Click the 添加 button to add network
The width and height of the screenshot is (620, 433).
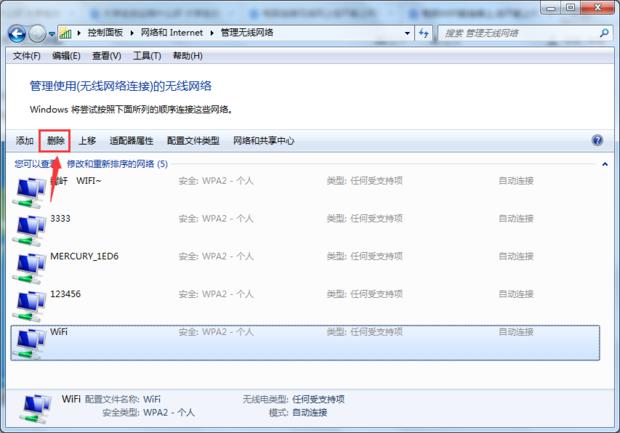point(24,141)
